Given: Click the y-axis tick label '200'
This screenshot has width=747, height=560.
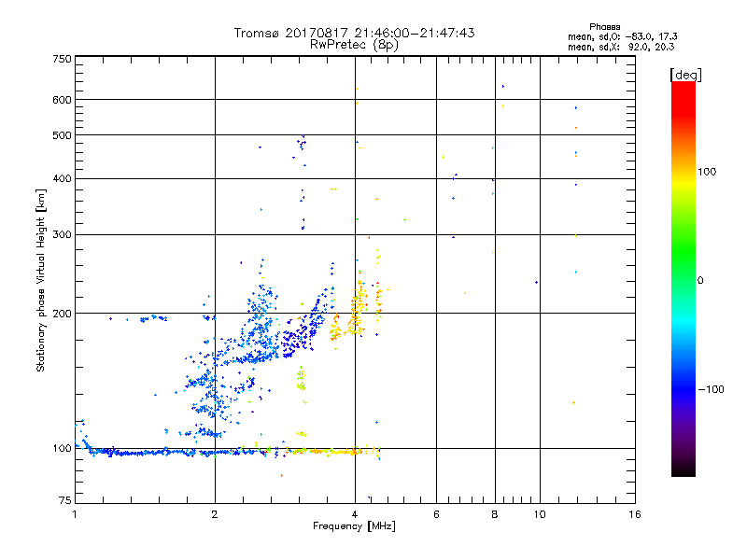Looking at the screenshot, I should (62, 314).
